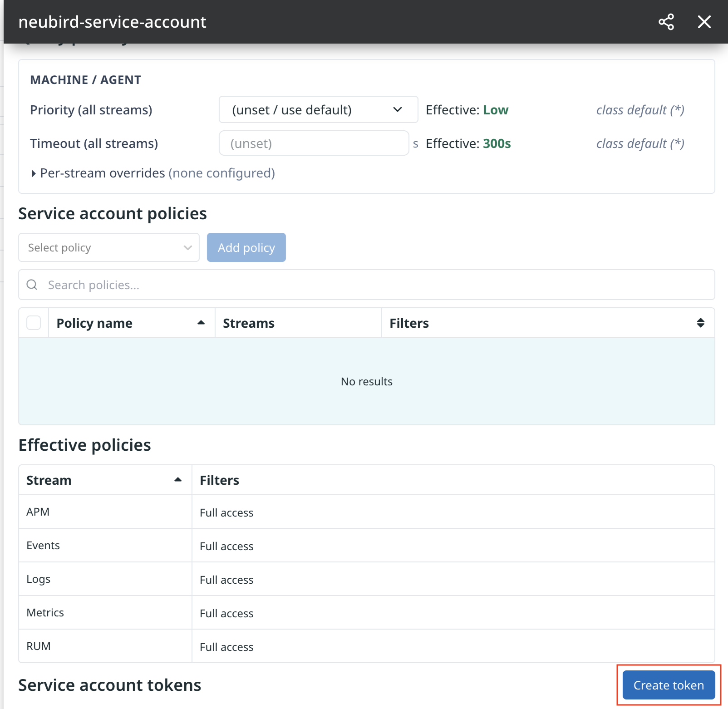This screenshot has height=709, width=728.
Task: Click the Metrics stream row
Action: pyautogui.click(x=367, y=612)
